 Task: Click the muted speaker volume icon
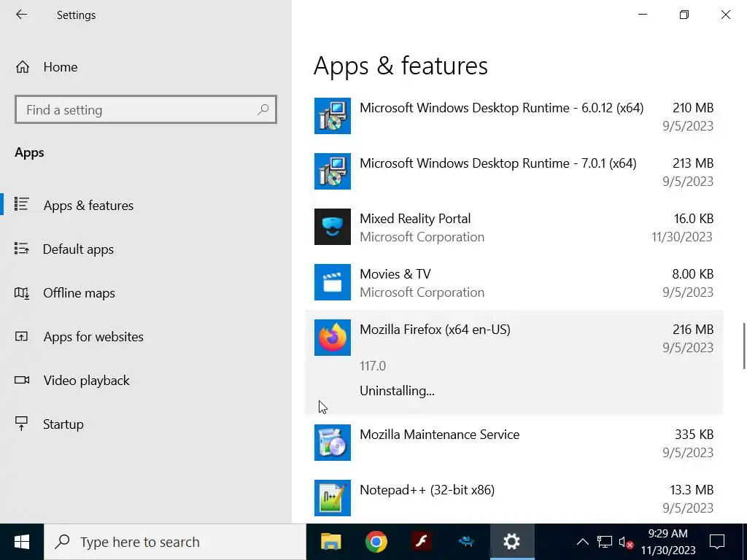click(626, 542)
